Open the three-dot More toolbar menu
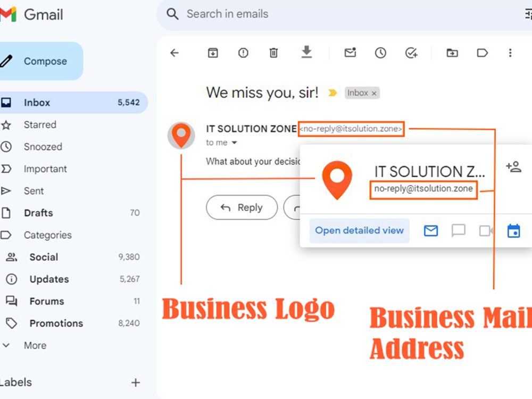 click(x=510, y=53)
